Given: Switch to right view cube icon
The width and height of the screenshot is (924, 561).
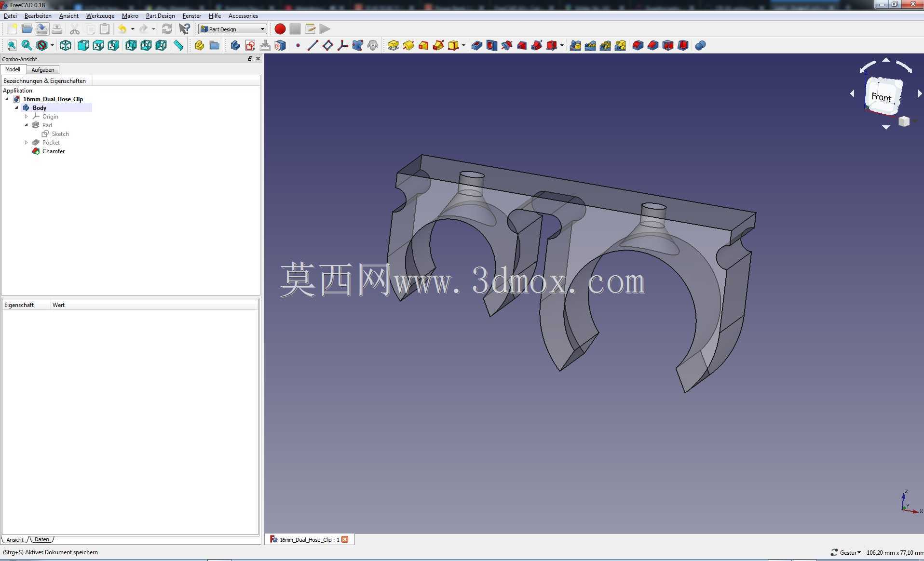Looking at the screenshot, I should coord(113,45).
